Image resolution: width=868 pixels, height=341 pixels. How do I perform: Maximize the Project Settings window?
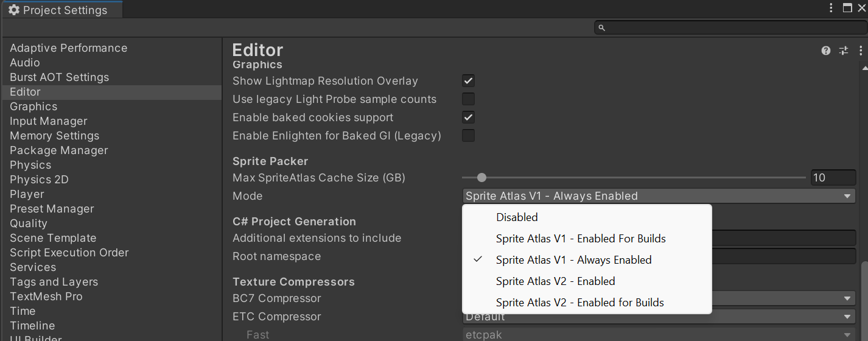pos(847,8)
